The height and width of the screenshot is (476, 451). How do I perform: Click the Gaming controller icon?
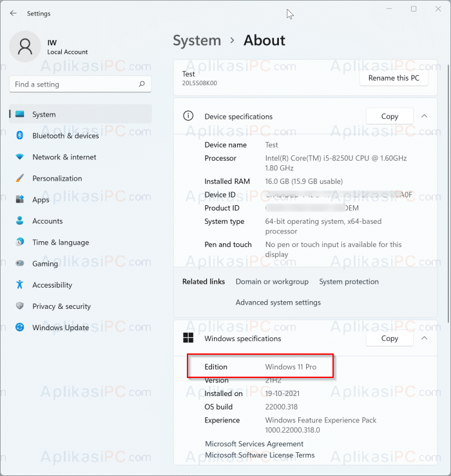pos(20,263)
